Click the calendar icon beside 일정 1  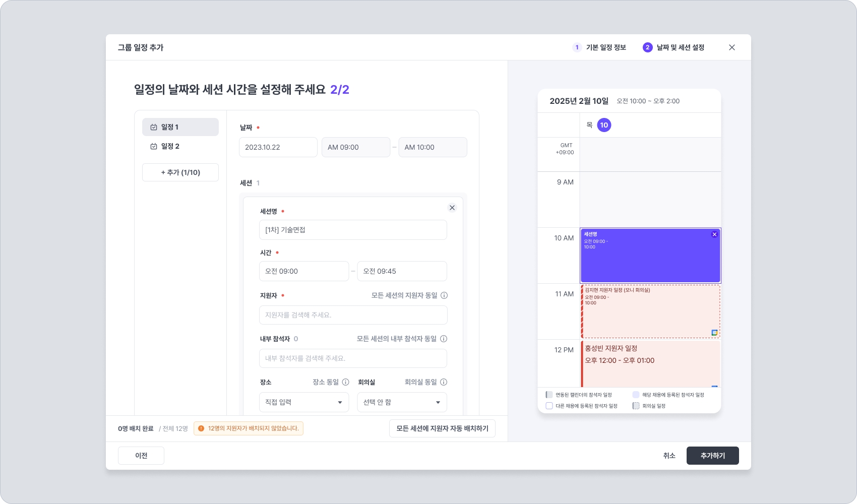coord(154,127)
